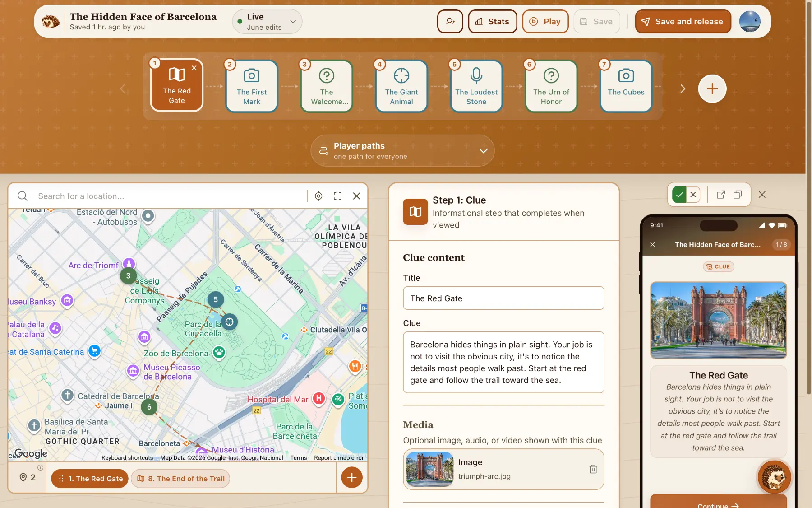Screen dimensions: 812x508
Task: Edit the Title field The Red Gate
Action: [503, 298]
